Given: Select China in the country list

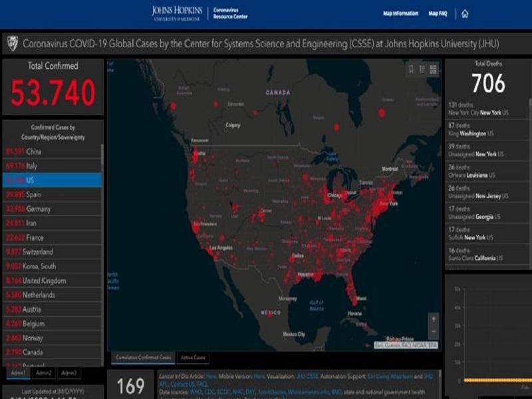Looking at the screenshot, I should 52,152.
